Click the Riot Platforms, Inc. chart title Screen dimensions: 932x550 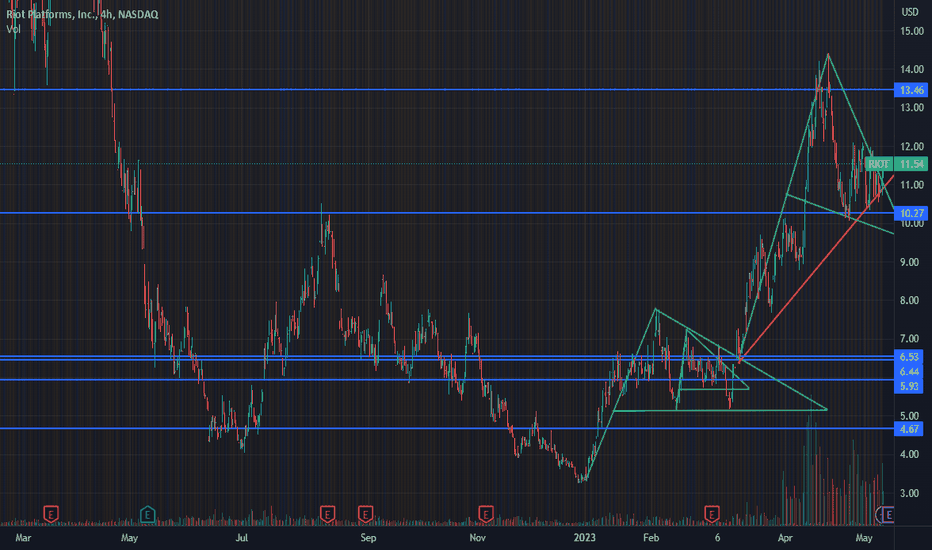pos(82,14)
